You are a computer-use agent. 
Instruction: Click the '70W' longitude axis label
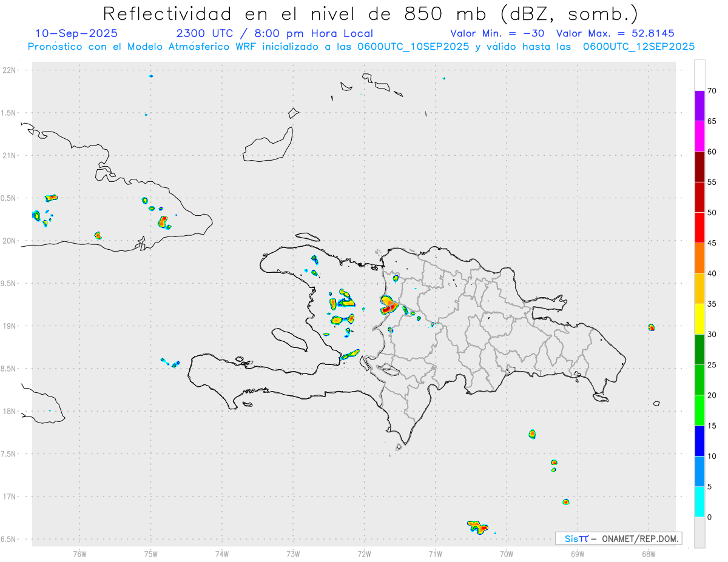point(507,554)
